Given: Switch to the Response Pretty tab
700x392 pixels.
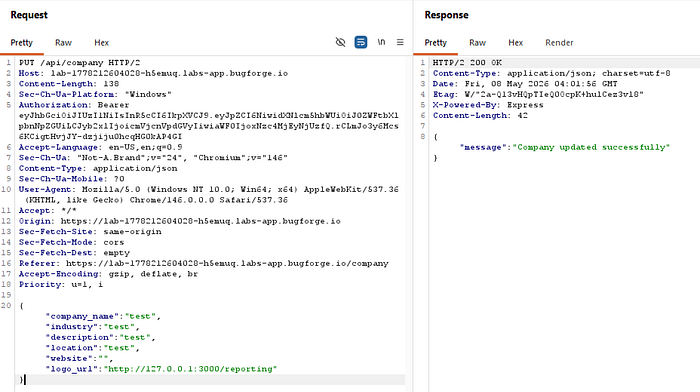Looking at the screenshot, I should pyautogui.click(x=435, y=43).
